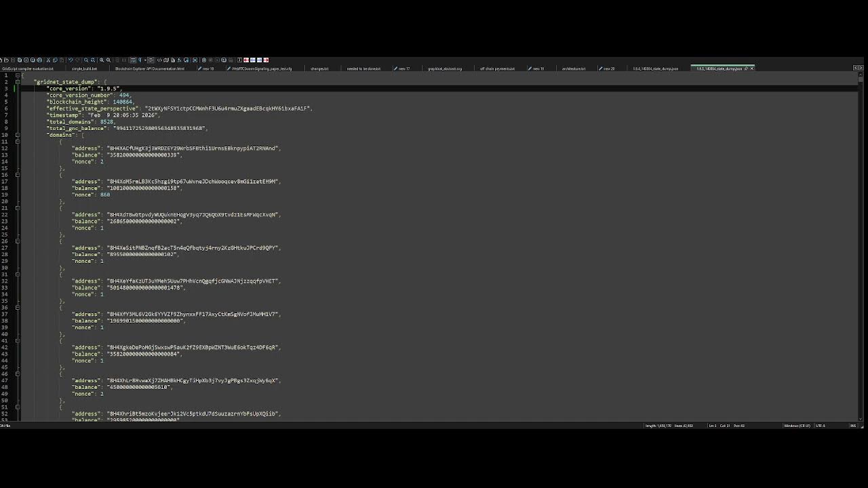868x488 pixels.
Task: Collapse the fold marker on line 11
Action: pyautogui.click(x=18, y=142)
